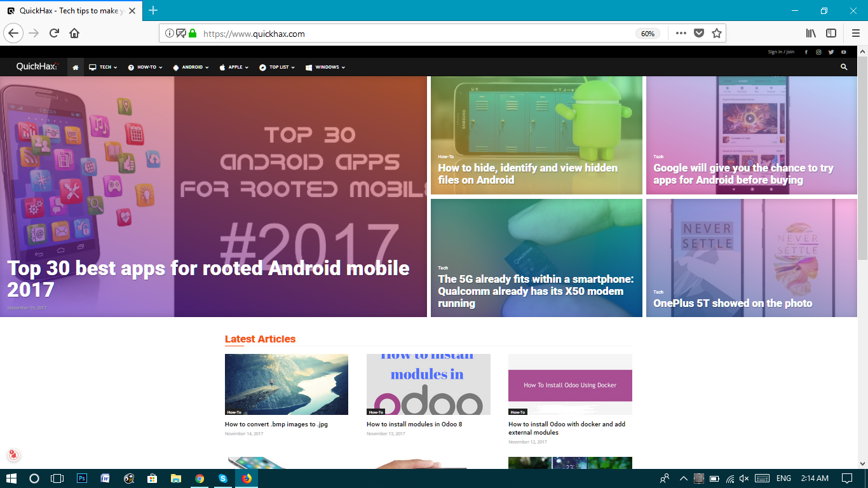Open OnePlus 5T showed on photo article
The width and height of the screenshot is (868, 488).
pos(733,303)
